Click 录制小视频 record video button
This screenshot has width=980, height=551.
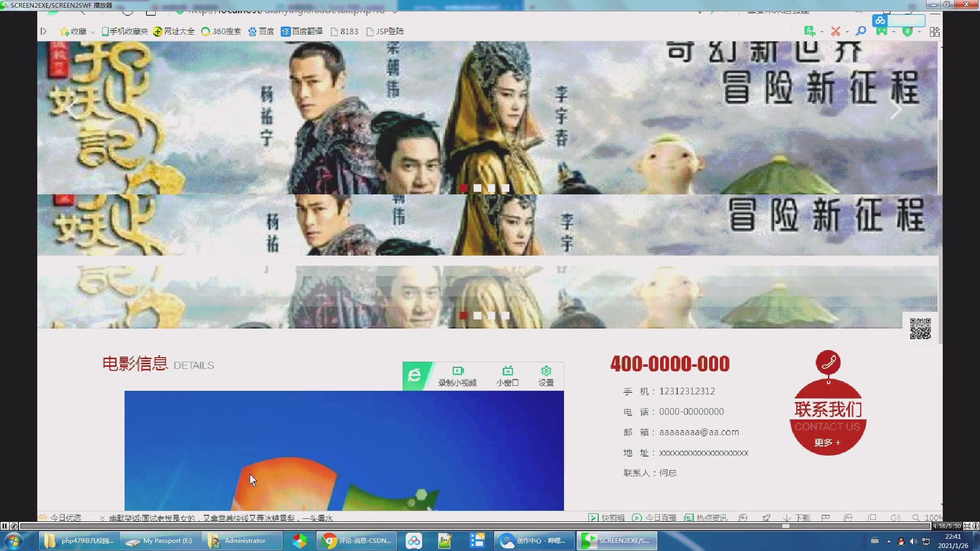click(x=457, y=376)
